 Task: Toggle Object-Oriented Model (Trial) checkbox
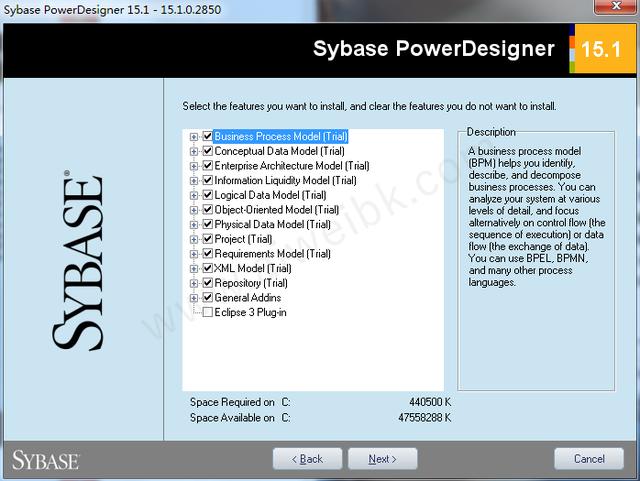click(x=208, y=210)
